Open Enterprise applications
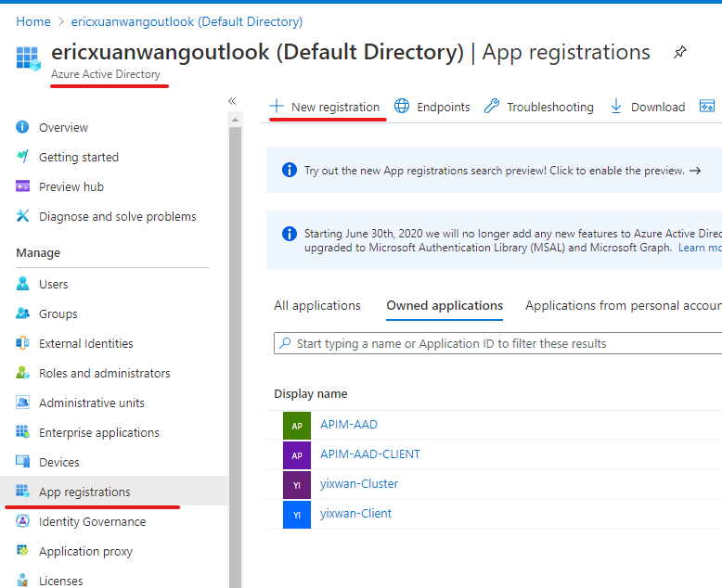 (99, 433)
